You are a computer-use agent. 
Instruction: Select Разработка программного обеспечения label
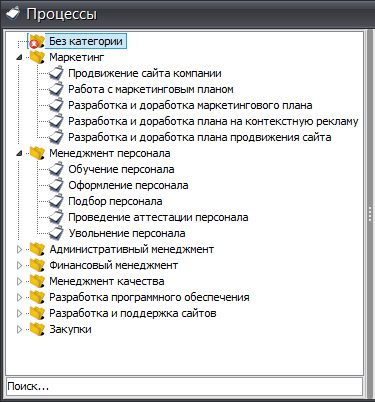[149, 297]
